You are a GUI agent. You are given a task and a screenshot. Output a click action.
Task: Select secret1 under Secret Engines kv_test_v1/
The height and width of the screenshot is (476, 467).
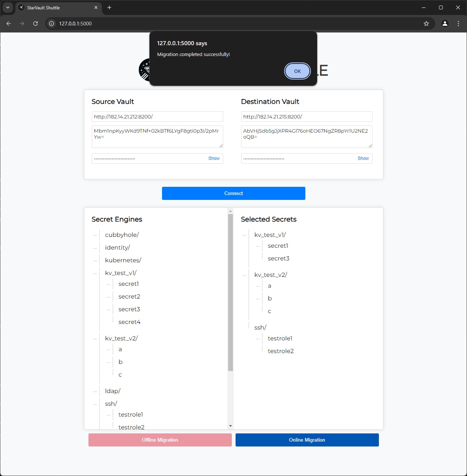(128, 284)
